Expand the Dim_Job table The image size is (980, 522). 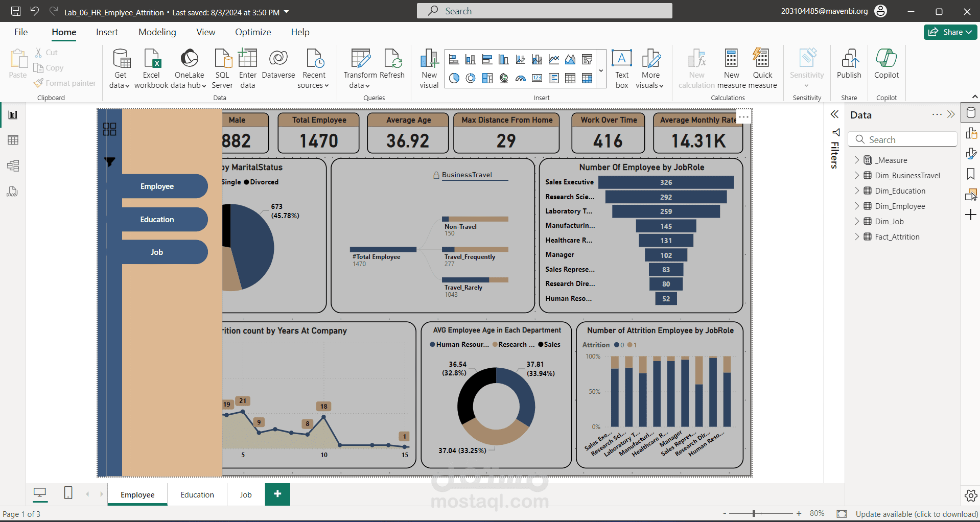pyautogui.click(x=857, y=221)
